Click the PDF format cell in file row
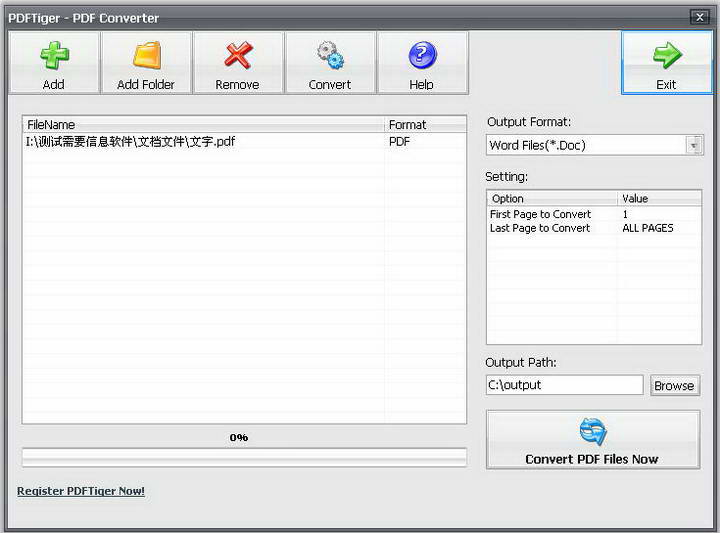Image resolution: width=720 pixels, height=533 pixels. (399, 141)
